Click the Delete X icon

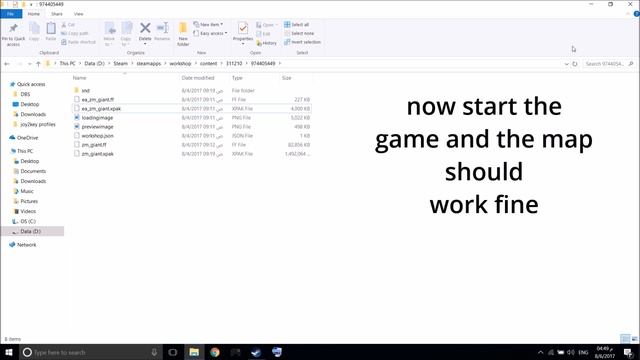[x=145, y=28]
